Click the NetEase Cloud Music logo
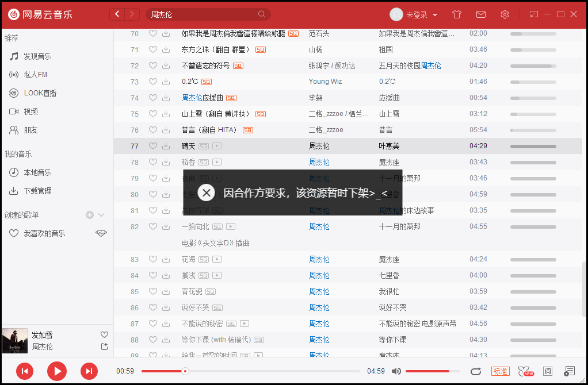Image resolution: width=588 pixels, height=385 pixels. (40, 14)
